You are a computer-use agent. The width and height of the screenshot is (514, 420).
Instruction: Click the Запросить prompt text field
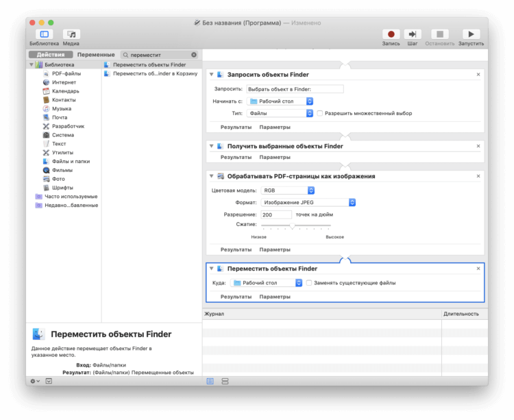(x=295, y=89)
